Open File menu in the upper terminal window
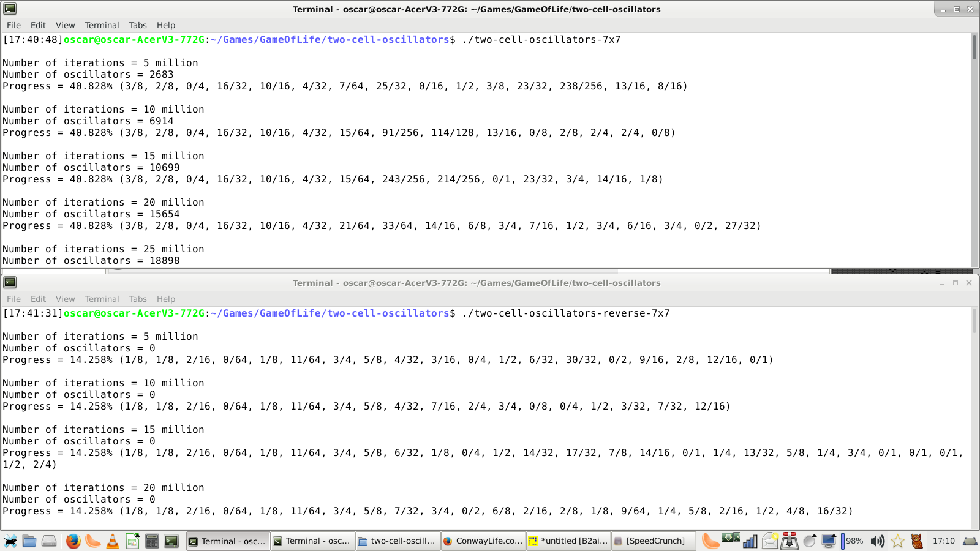The image size is (980, 551). point(13,25)
